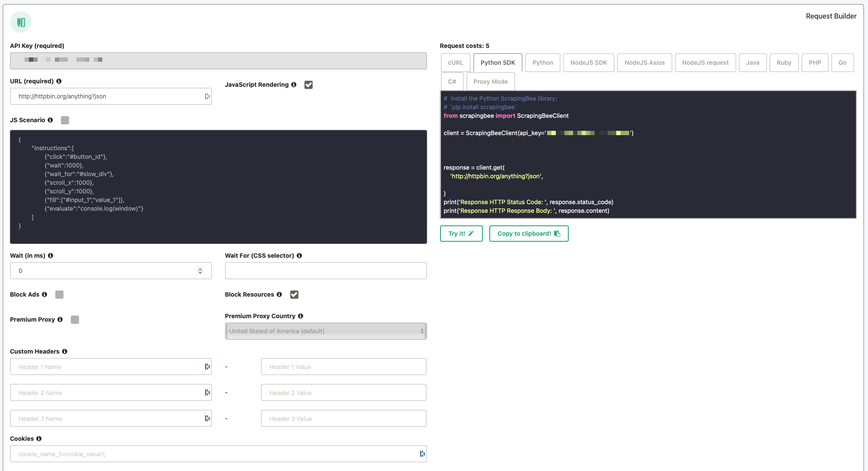Click the autofill icon in Cookies field
This screenshot has width=868, height=471.
pos(422,454)
